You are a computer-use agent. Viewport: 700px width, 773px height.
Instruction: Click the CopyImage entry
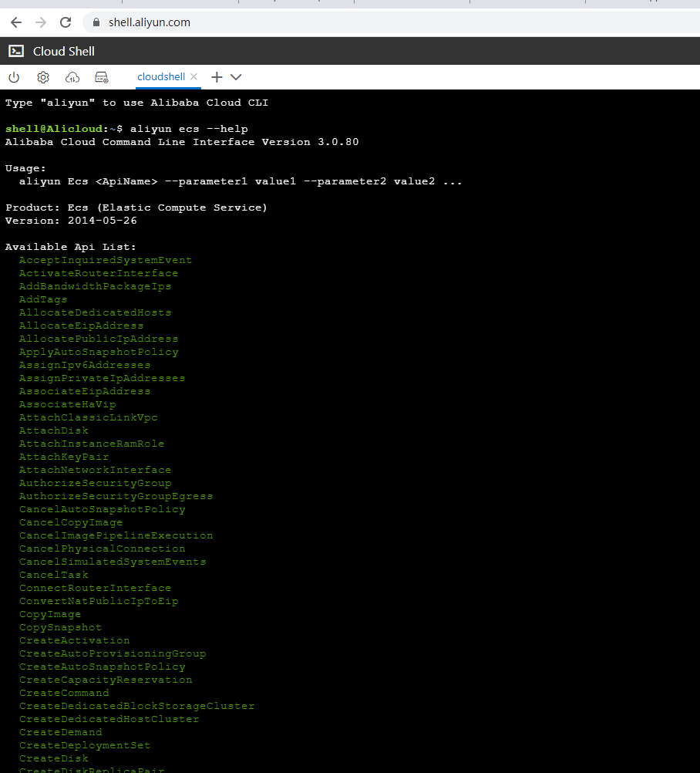pyautogui.click(x=50, y=614)
